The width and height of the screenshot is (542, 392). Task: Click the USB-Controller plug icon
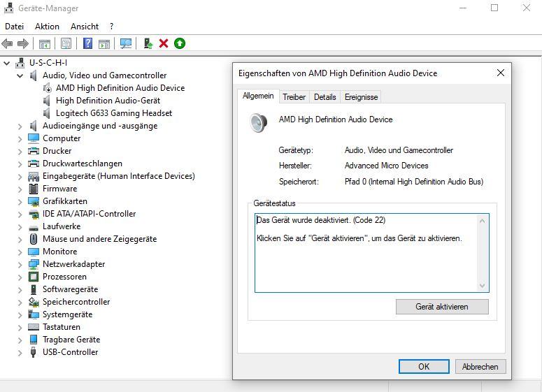(34, 352)
